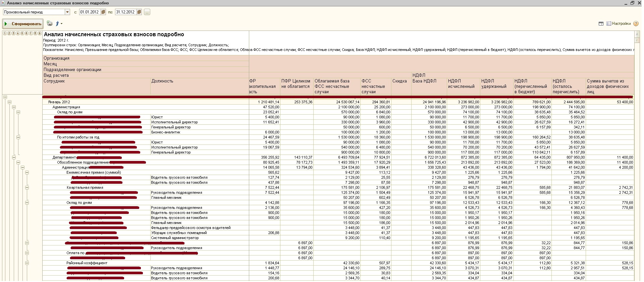Image resolution: width=644 pixels, height=282 pixels.
Task: Collapse the Ежемесячная премия (суммой) group
Action: click(x=27, y=172)
